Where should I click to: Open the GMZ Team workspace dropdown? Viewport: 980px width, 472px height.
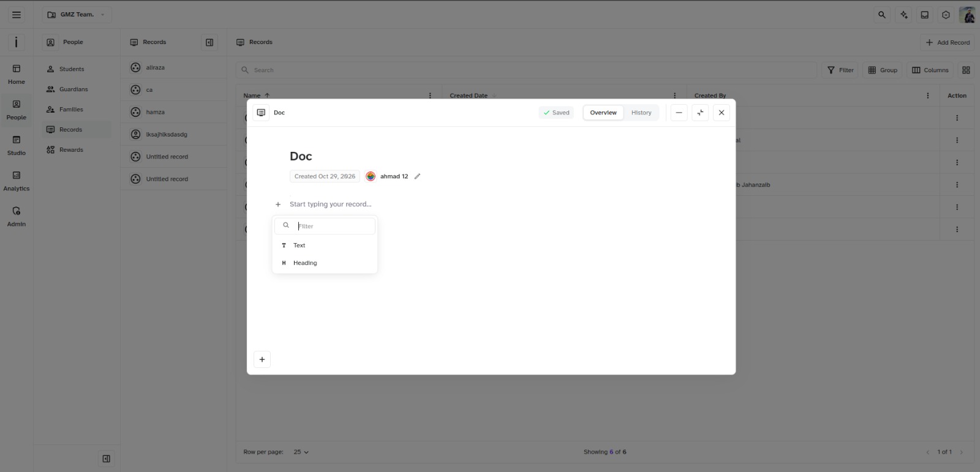(77, 15)
